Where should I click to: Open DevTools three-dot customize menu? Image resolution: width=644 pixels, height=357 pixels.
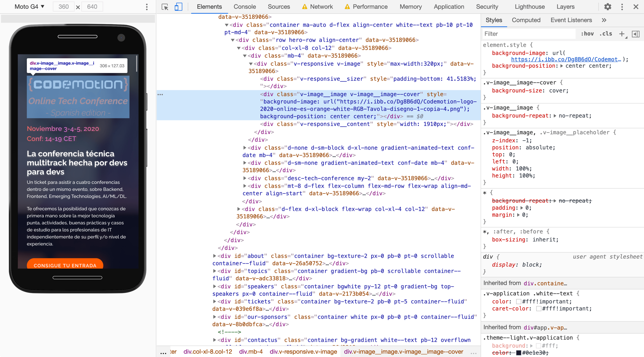622,7
